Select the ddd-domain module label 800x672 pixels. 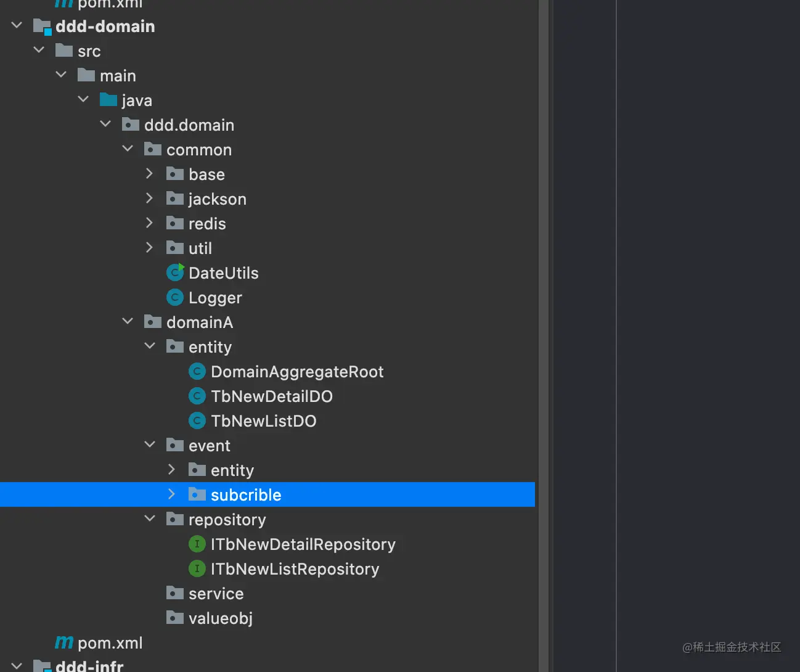(x=105, y=27)
